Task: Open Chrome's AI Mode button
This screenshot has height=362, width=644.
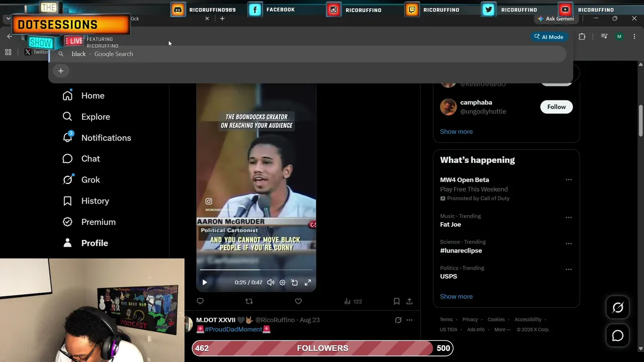Action: click(549, 37)
